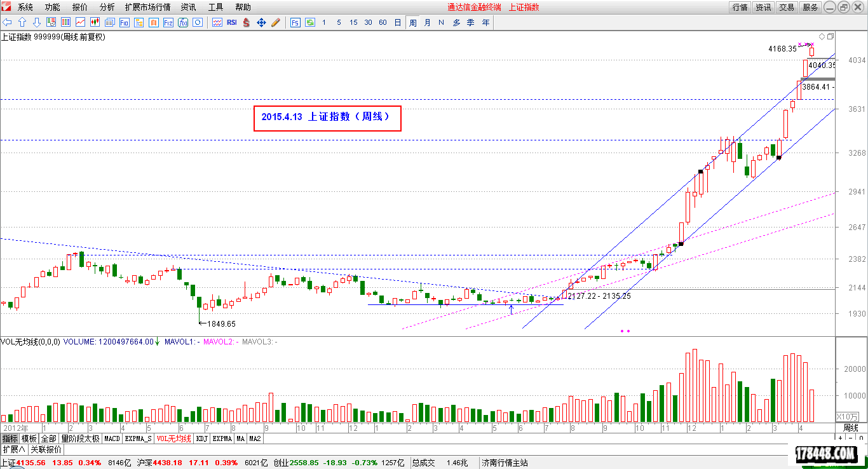Go back with the left arrow icon

[7, 22]
